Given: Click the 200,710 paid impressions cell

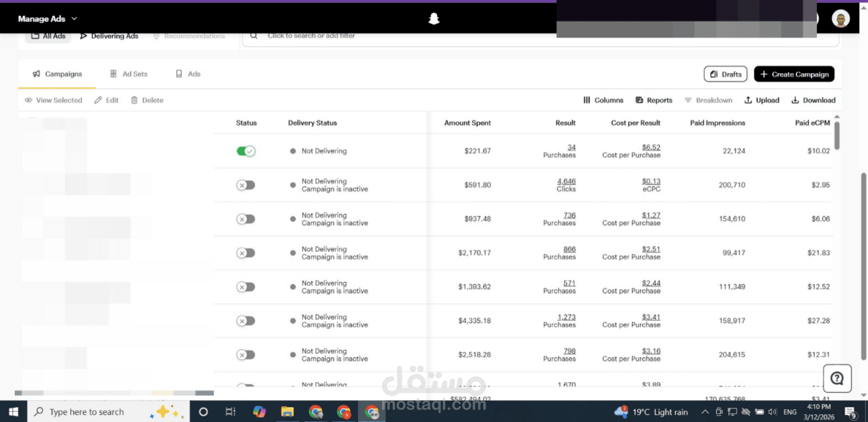Looking at the screenshot, I should (732, 186).
